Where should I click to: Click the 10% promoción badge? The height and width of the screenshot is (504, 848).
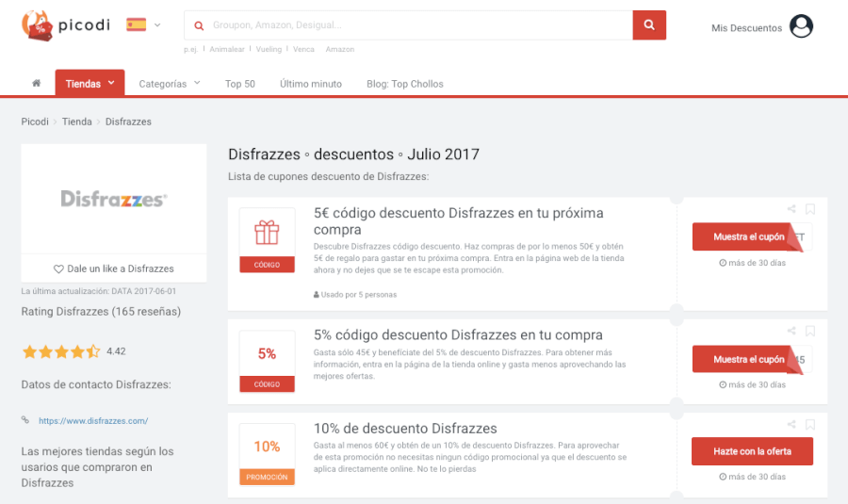pos(267,454)
